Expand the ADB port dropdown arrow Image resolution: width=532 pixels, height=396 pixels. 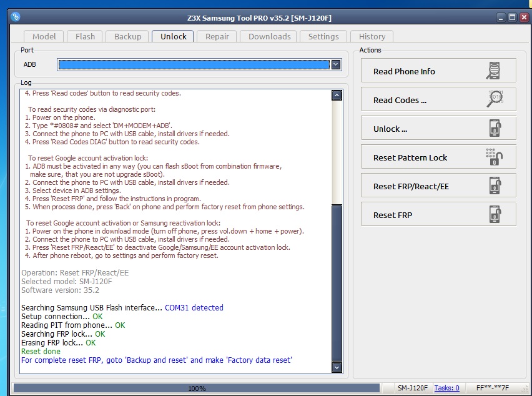tap(336, 64)
